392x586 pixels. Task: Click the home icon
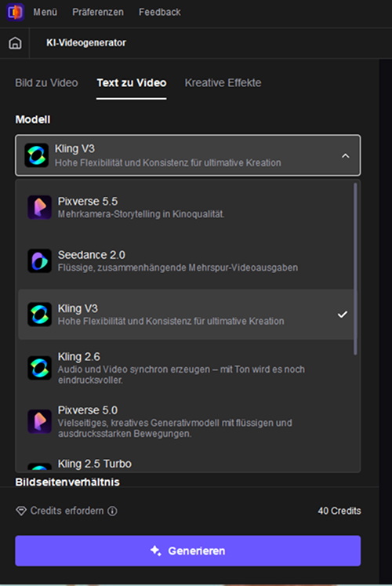pos(15,43)
